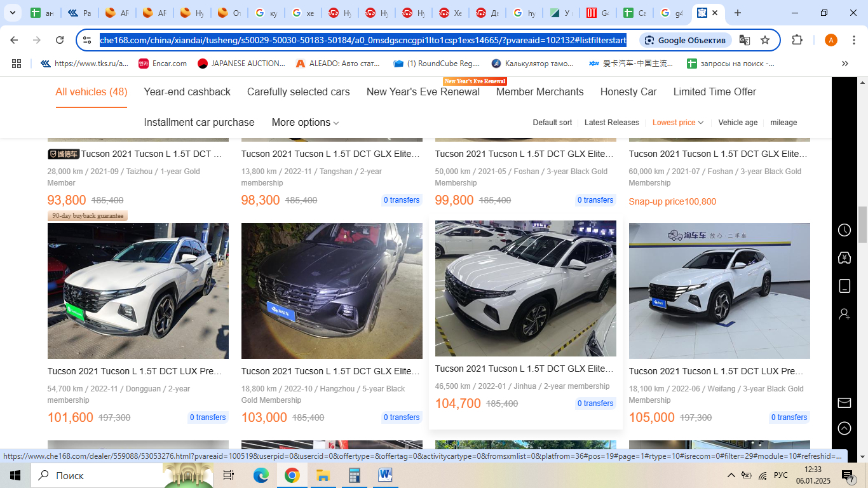The height and width of the screenshot is (488, 868).
Task: Open the envelope message icon in sidebar
Action: coord(844,403)
